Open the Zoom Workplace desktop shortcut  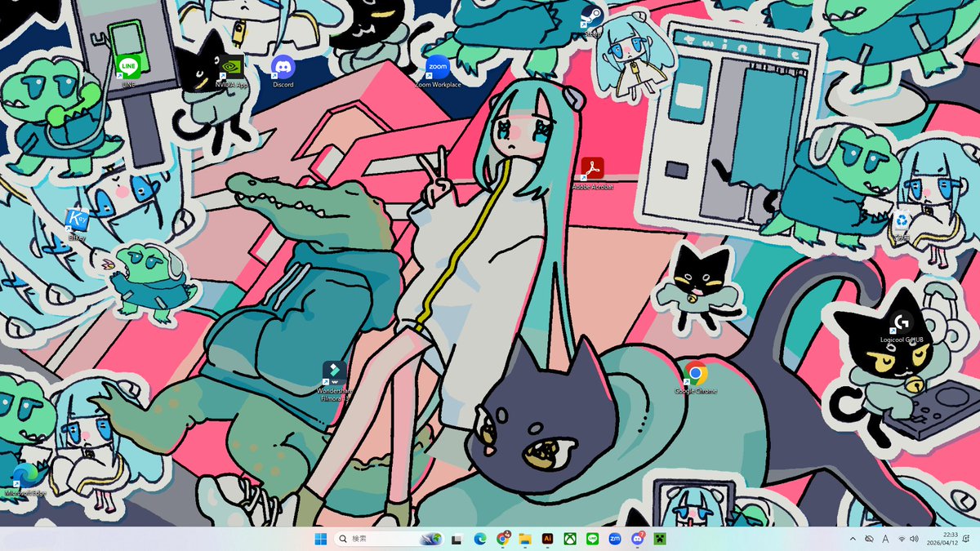coord(438,70)
